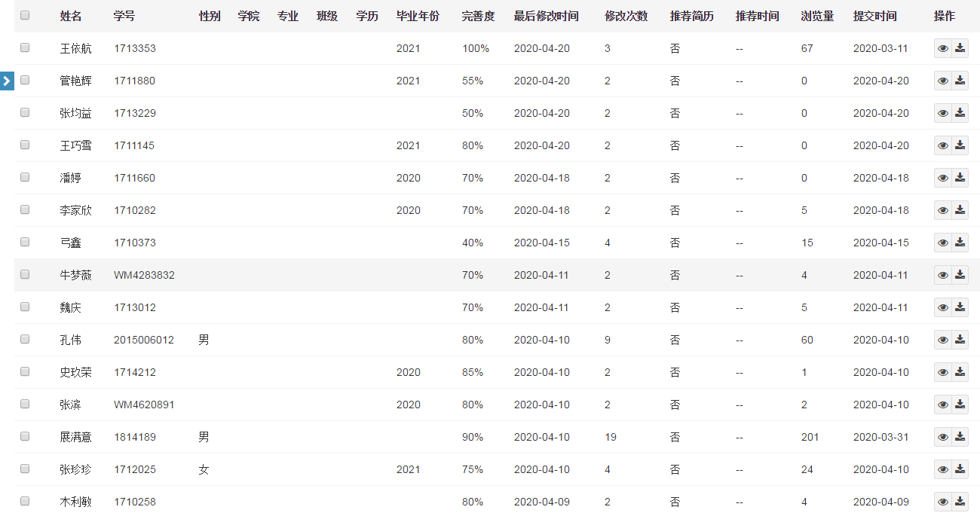Download resume of 王依航

pos(960,48)
